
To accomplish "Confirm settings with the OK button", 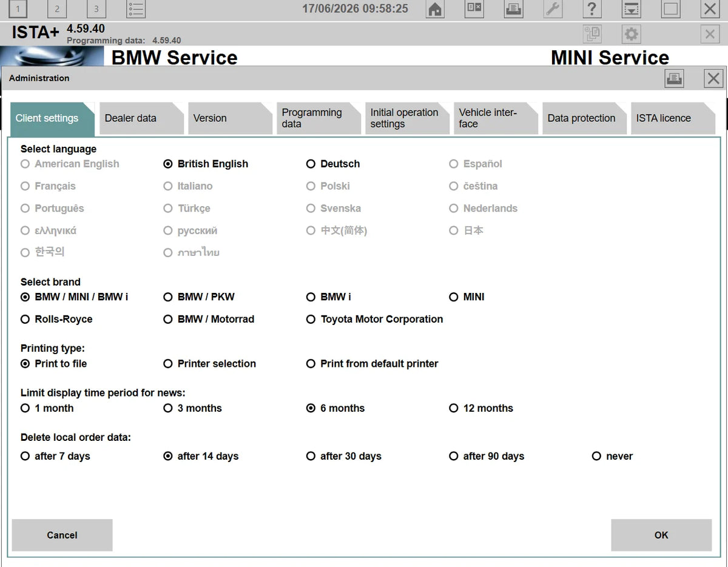I will tap(661, 535).
